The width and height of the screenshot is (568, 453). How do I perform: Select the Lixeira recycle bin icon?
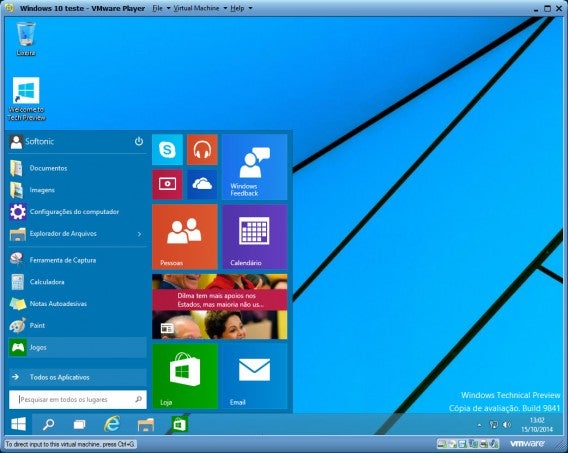(x=26, y=39)
